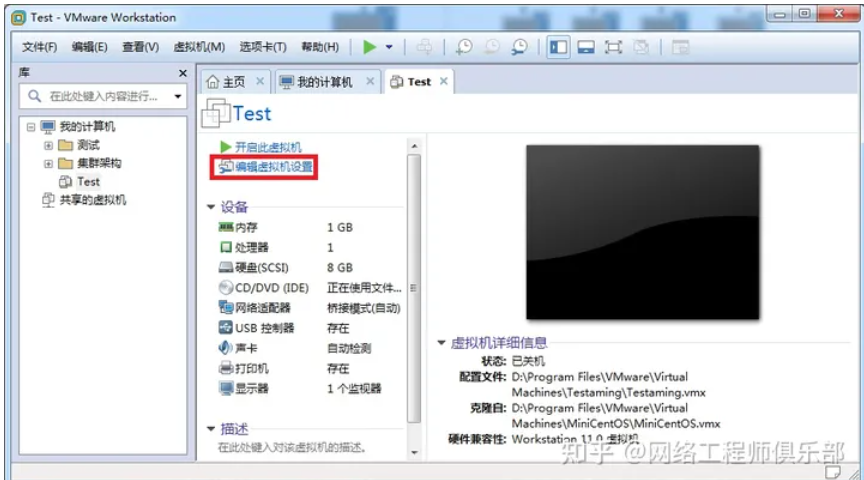Close the Test tab
The height and width of the screenshot is (480, 864).
point(444,82)
